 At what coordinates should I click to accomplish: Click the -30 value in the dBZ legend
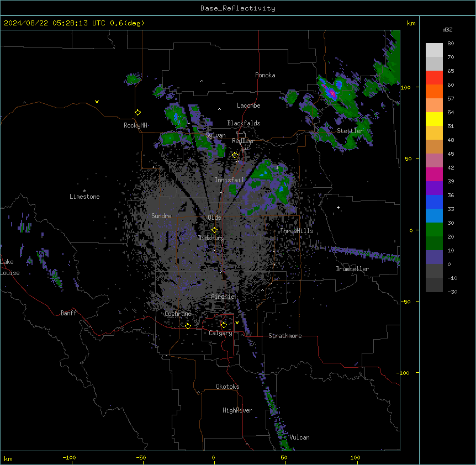pyautogui.click(x=452, y=292)
